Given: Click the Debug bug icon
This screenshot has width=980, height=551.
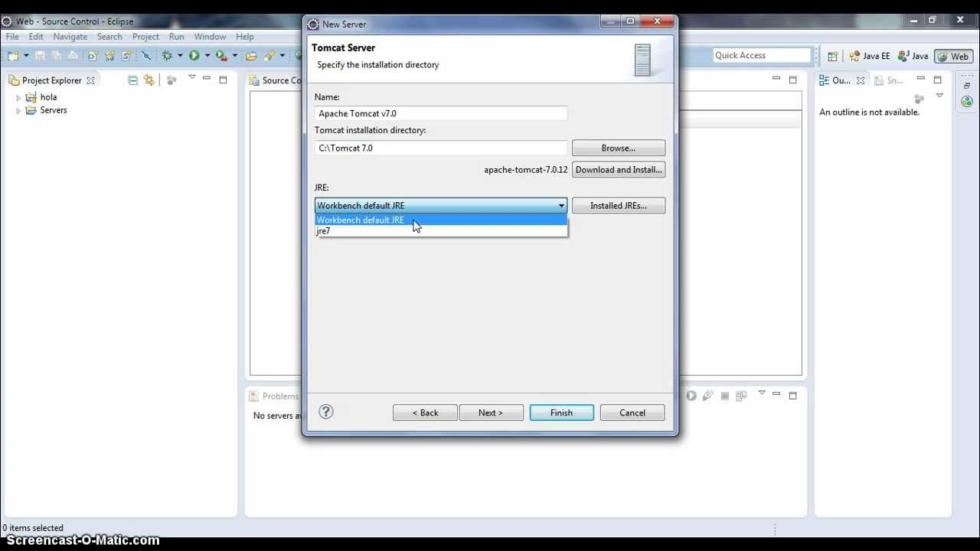Looking at the screenshot, I should click(x=167, y=56).
